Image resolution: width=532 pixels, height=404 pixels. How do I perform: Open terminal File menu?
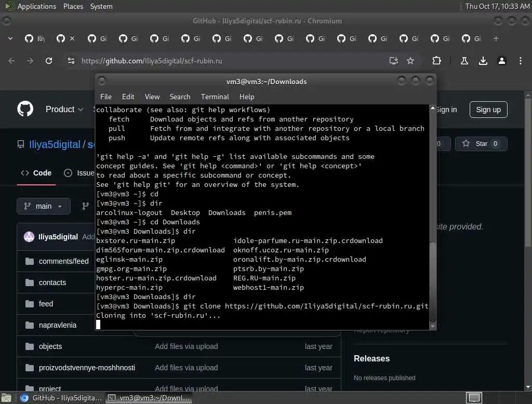[106, 97]
